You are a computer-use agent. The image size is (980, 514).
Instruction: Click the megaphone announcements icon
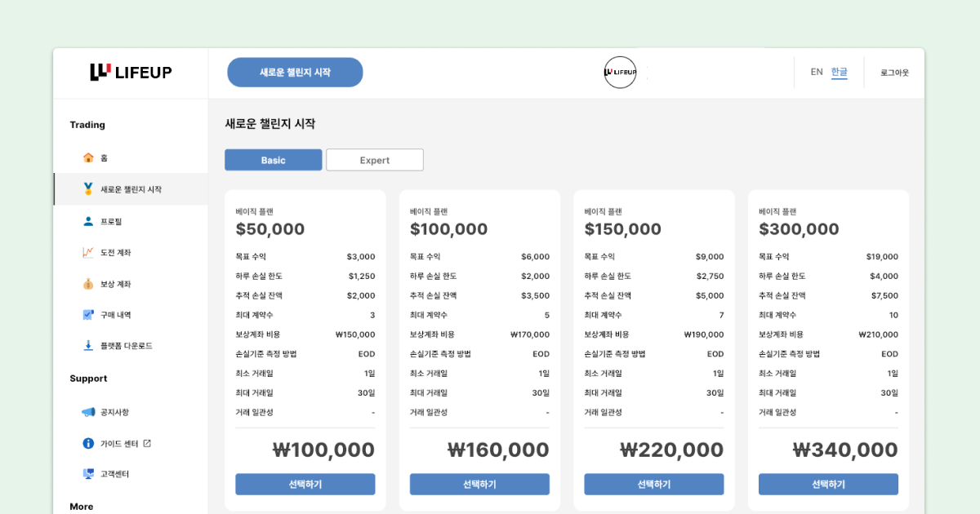pyautogui.click(x=88, y=412)
